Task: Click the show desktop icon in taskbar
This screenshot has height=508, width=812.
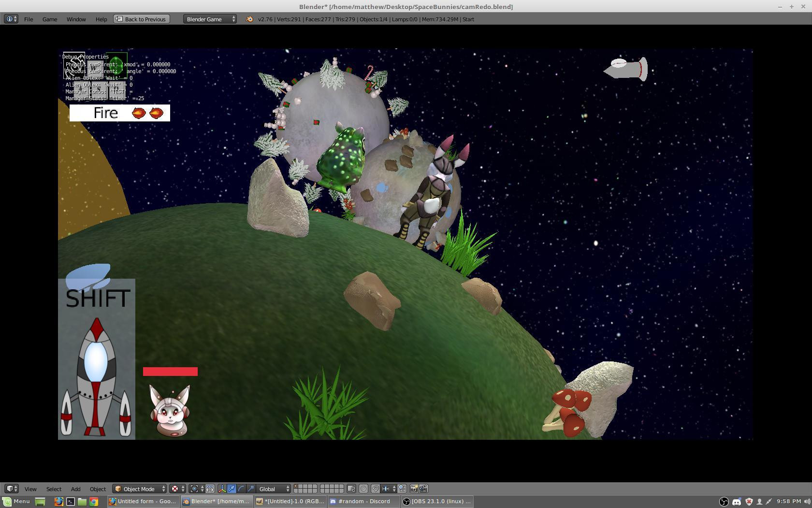Action: point(40,502)
